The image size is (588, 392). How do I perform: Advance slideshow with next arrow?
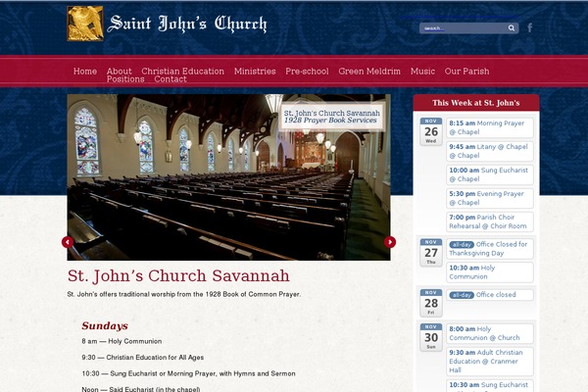tap(390, 242)
